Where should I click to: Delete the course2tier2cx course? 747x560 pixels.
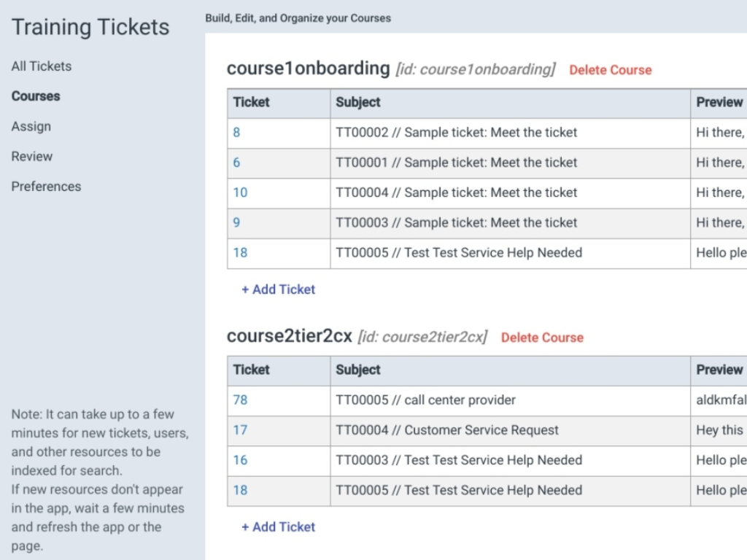click(x=541, y=338)
